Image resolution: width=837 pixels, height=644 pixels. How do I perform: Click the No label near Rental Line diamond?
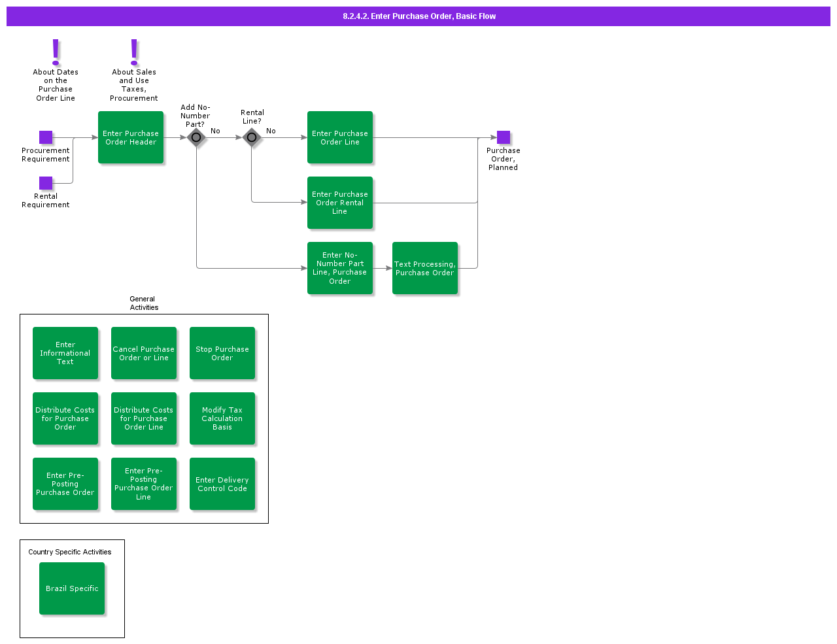271,131
